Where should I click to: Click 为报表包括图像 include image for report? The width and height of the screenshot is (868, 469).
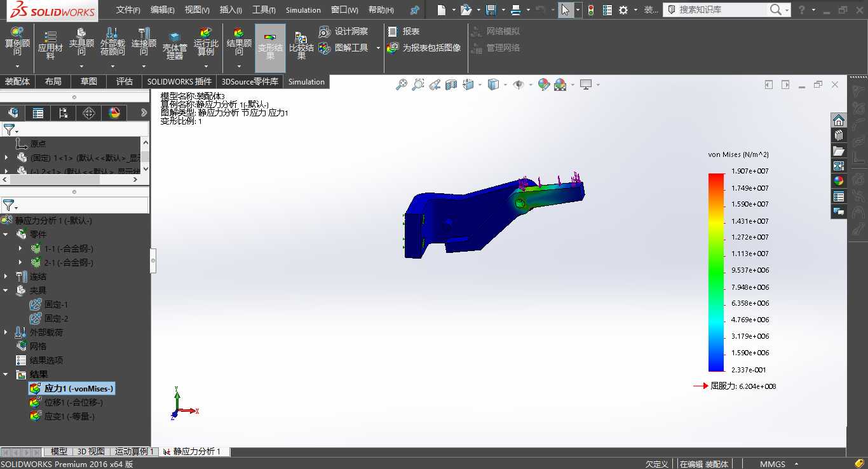(424, 48)
